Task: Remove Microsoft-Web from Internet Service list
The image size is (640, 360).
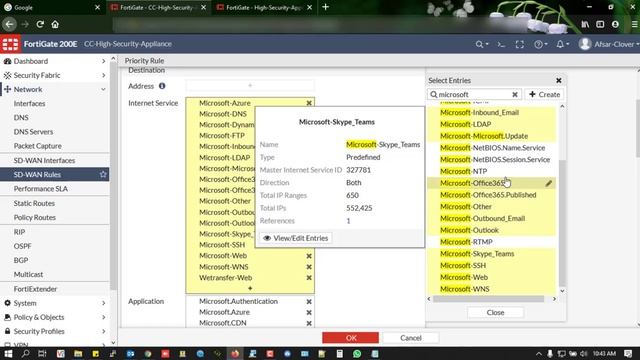Action: click(x=309, y=256)
